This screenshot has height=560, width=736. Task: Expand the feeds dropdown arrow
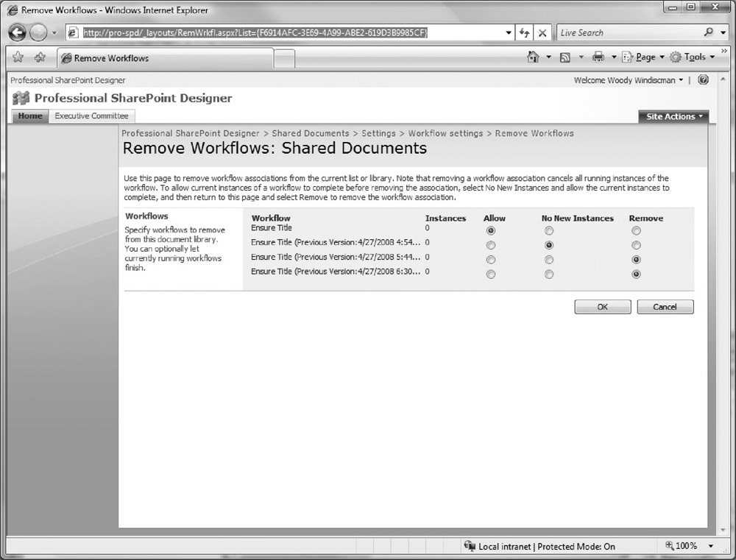tap(581, 57)
